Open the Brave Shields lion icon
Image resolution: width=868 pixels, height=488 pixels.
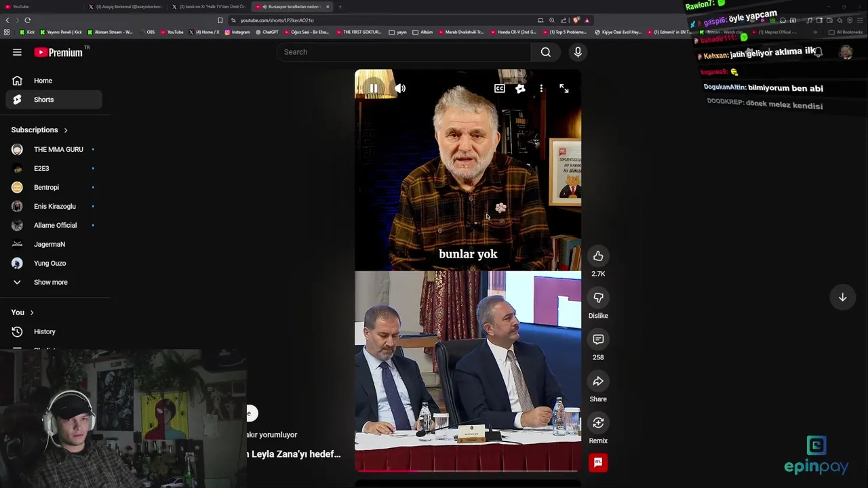click(576, 20)
